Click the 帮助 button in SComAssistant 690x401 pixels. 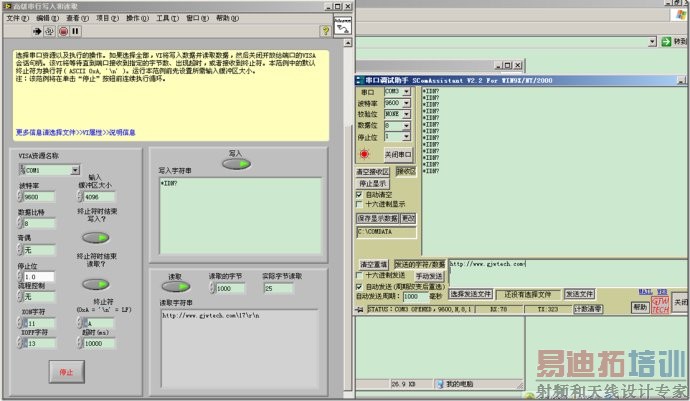click(640, 307)
